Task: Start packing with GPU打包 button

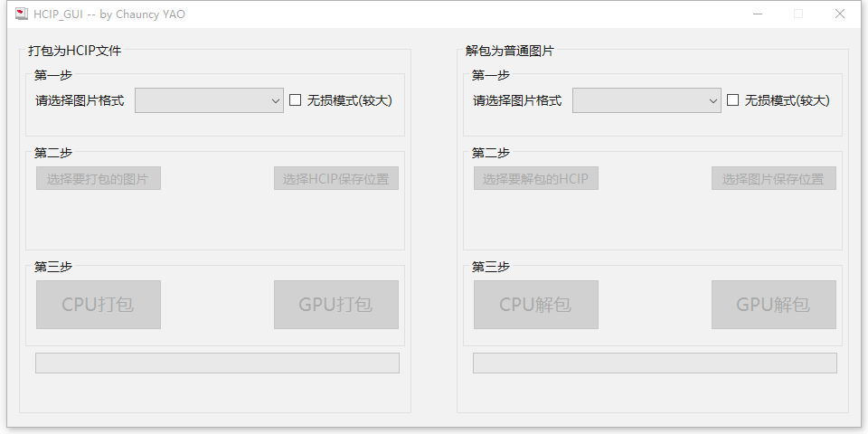Action: [x=336, y=305]
